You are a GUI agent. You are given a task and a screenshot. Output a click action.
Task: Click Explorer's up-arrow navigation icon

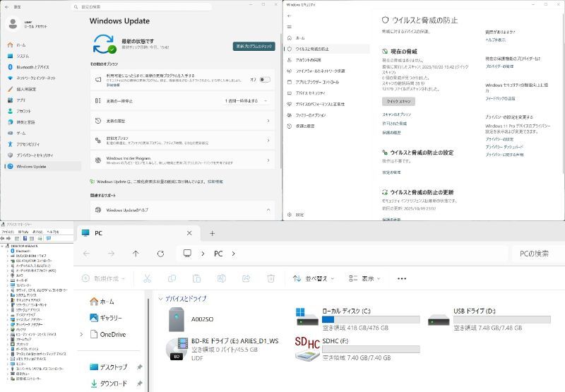click(136, 254)
